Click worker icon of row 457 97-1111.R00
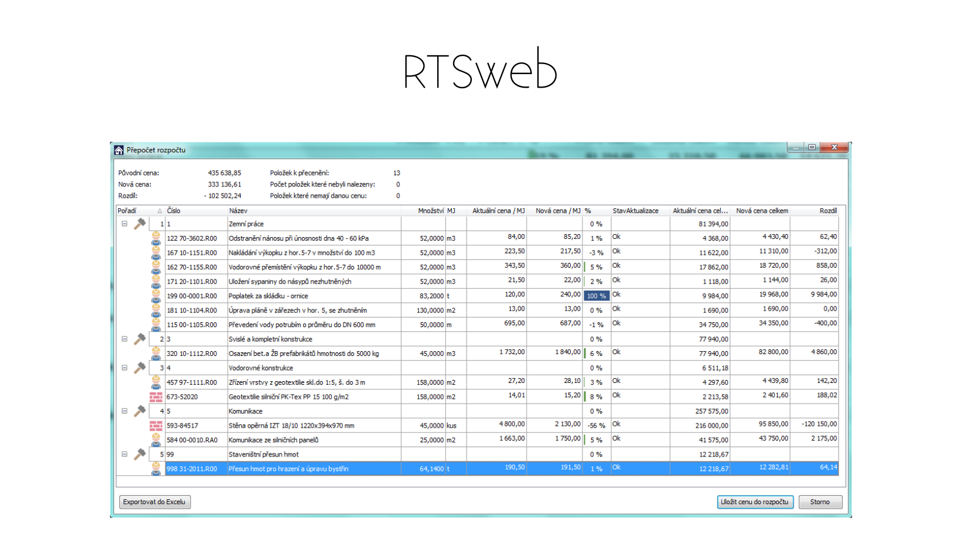This screenshot has width=962, height=560. point(156,382)
